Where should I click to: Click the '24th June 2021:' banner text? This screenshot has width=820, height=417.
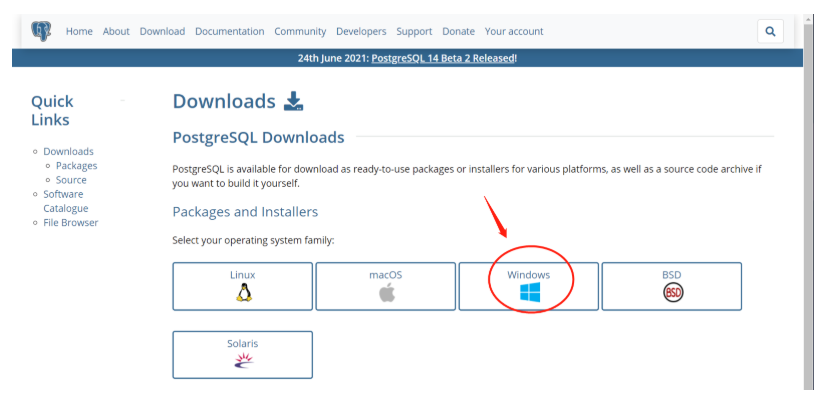pyautogui.click(x=333, y=58)
